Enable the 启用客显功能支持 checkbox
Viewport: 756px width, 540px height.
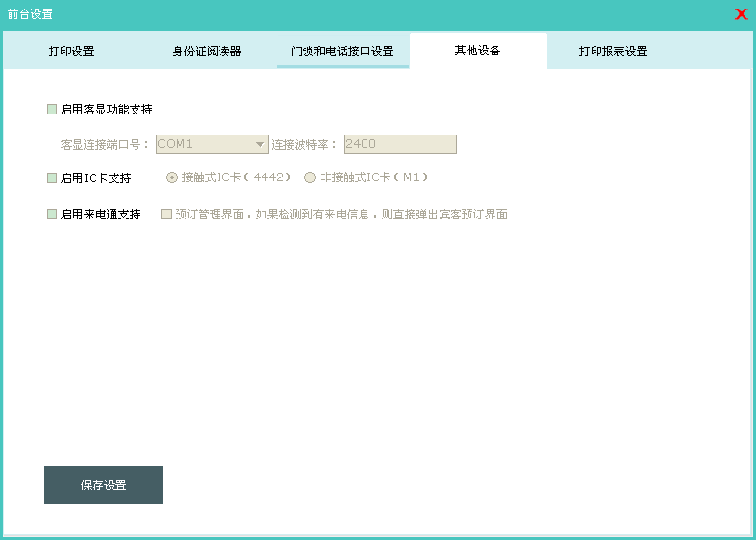[x=52, y=110]
